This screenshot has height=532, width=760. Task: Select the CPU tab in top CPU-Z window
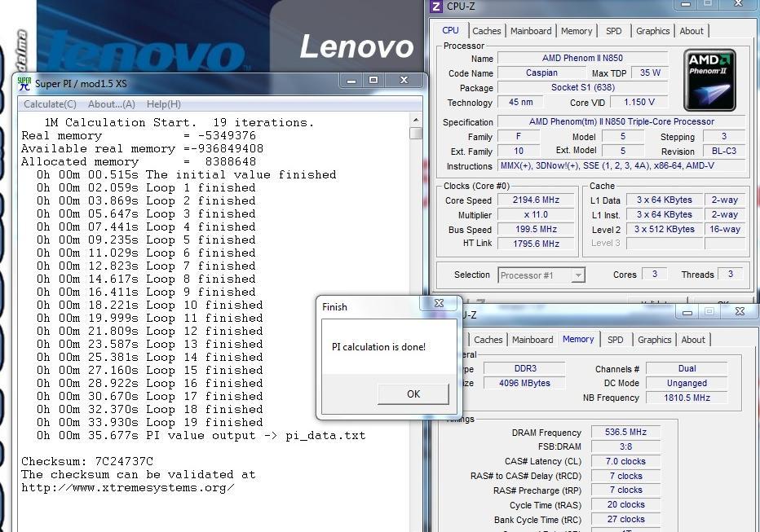(x=450, y=30)
